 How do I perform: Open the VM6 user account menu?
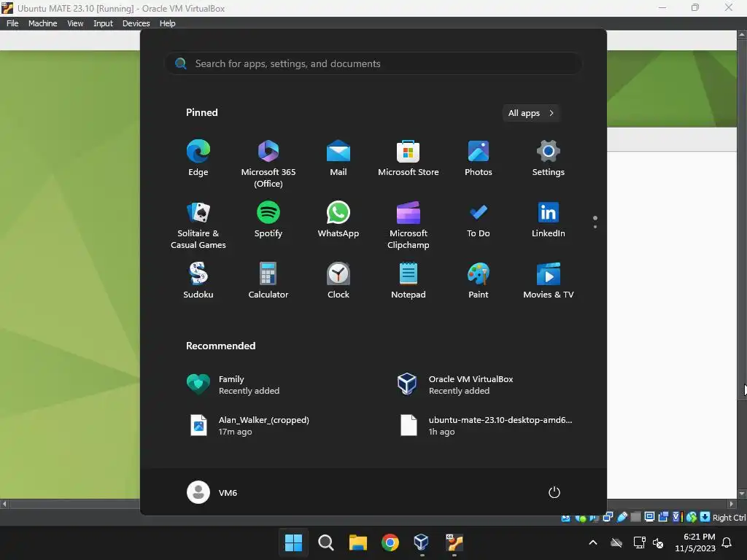(212, 492)
